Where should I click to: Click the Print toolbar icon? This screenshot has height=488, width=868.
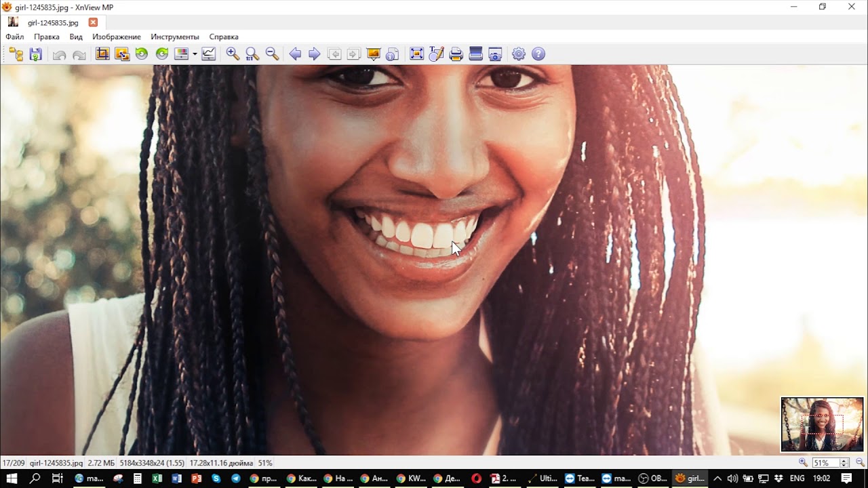456,54
